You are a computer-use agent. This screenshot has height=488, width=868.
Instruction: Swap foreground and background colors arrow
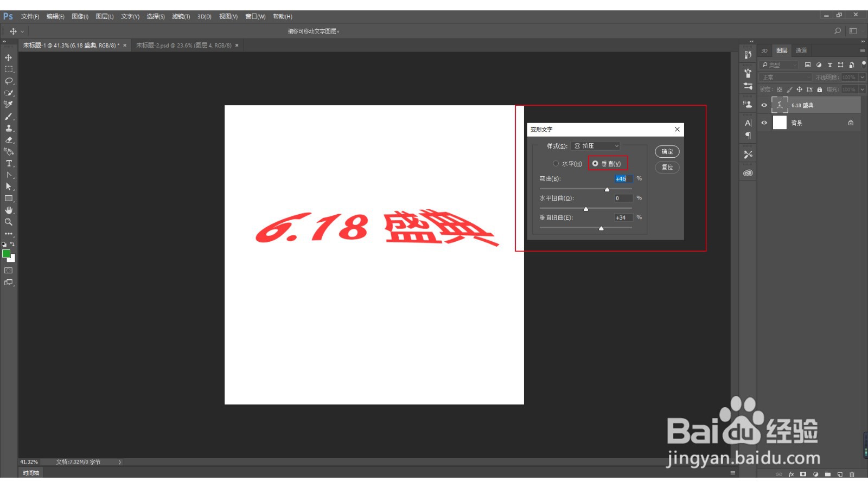point(12,245)
